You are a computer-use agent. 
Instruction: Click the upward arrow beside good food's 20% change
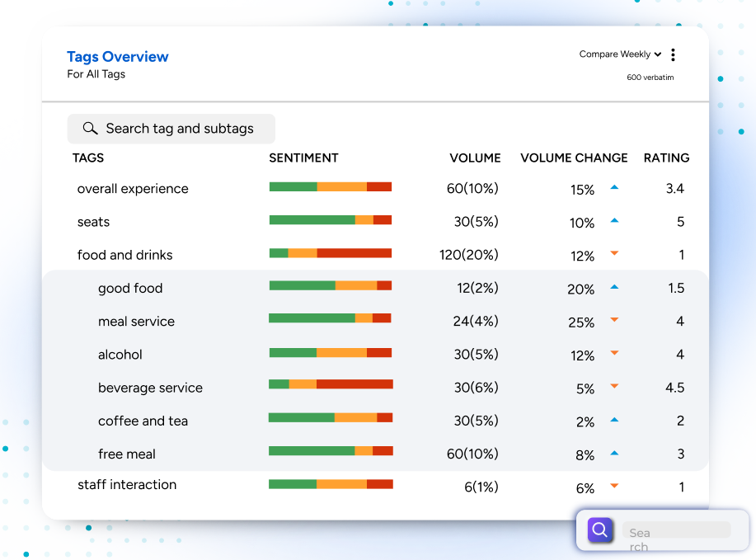point(613,287)
